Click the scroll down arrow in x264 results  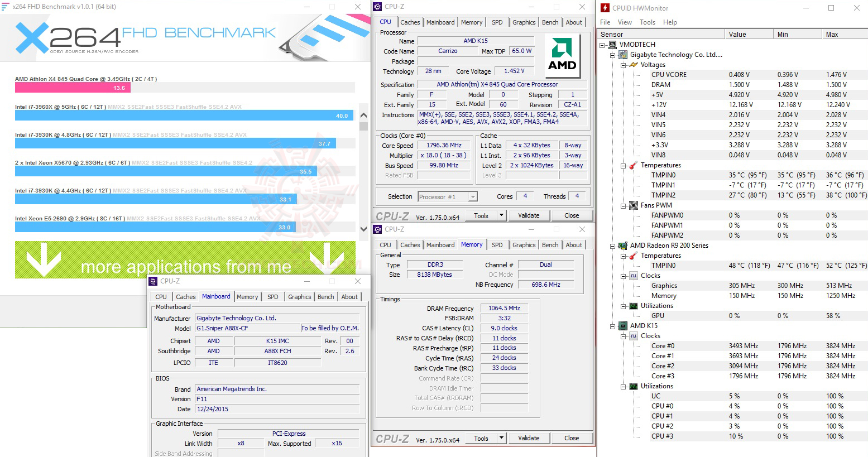pos(363,229)
